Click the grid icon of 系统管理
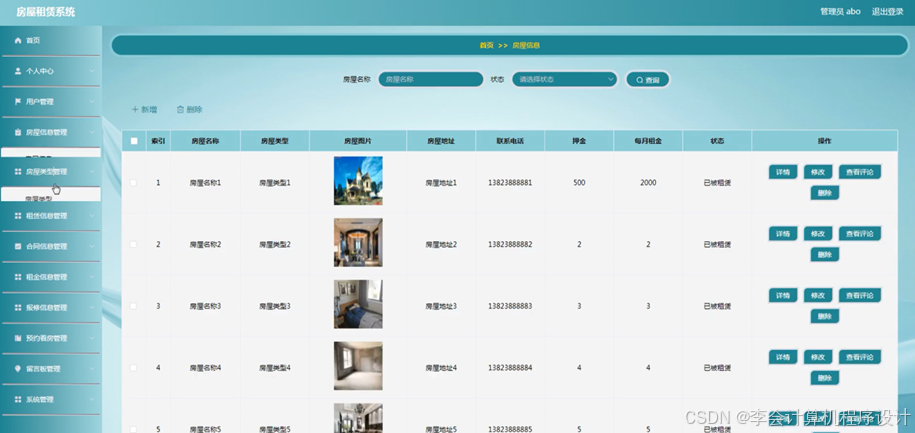 click(x=18, y=400)
